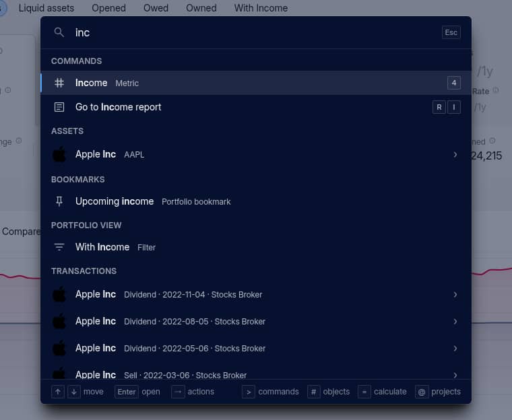Click the search magnifier icon
512x420 pixels.
[x=59, y=32]
